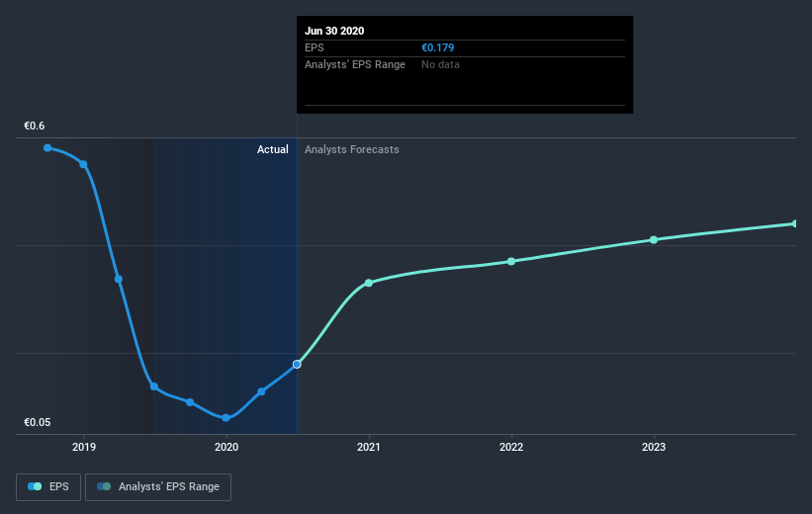This screenshot has width=812, height=514.
Task: Click the 2022 forecast data point
Action: pos(511,261)
